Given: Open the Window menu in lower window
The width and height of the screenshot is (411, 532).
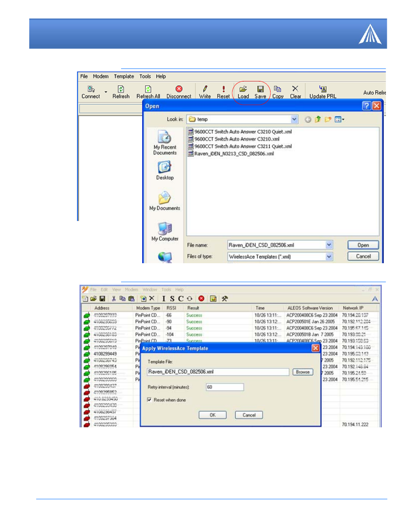Looking at the screenshot, I should tap(150, 289).
